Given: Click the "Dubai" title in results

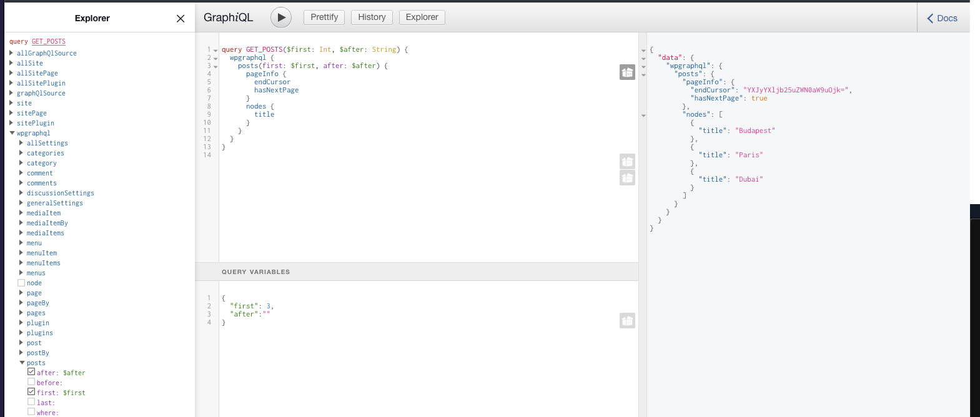Looking at the screenshot, I should [x=749, y=180].
